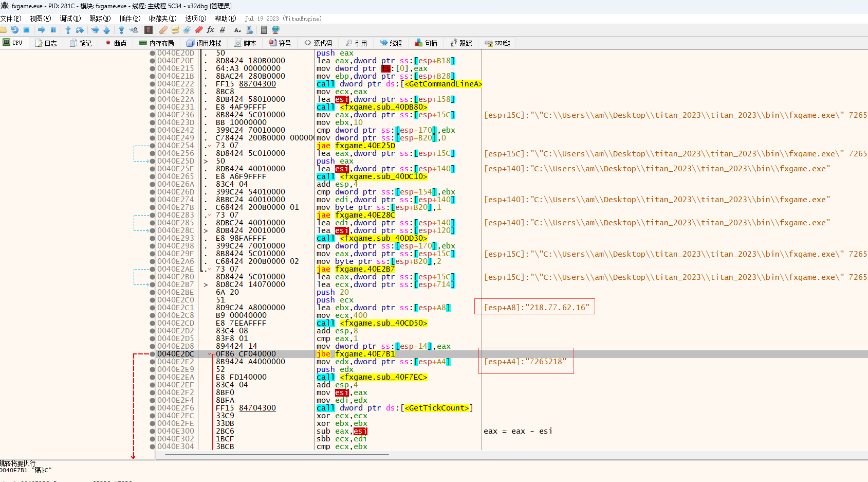Switch to the 符号 symbols tab
This screenshot has height=482, width=868.
tap(280, 43)
